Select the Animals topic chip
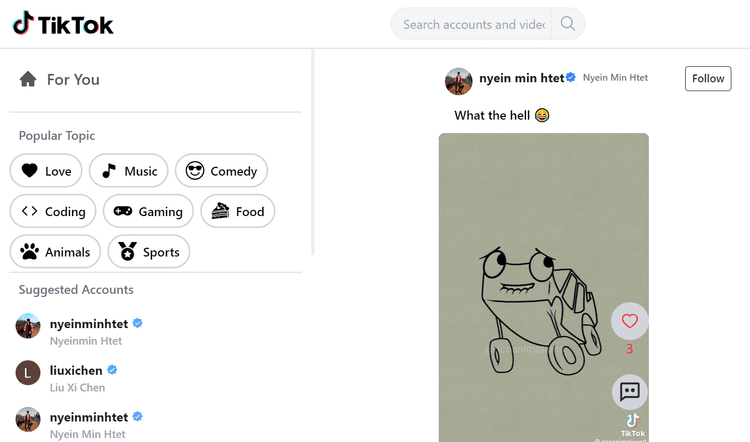Screen dimensions: 750x442 coord(55,252)
